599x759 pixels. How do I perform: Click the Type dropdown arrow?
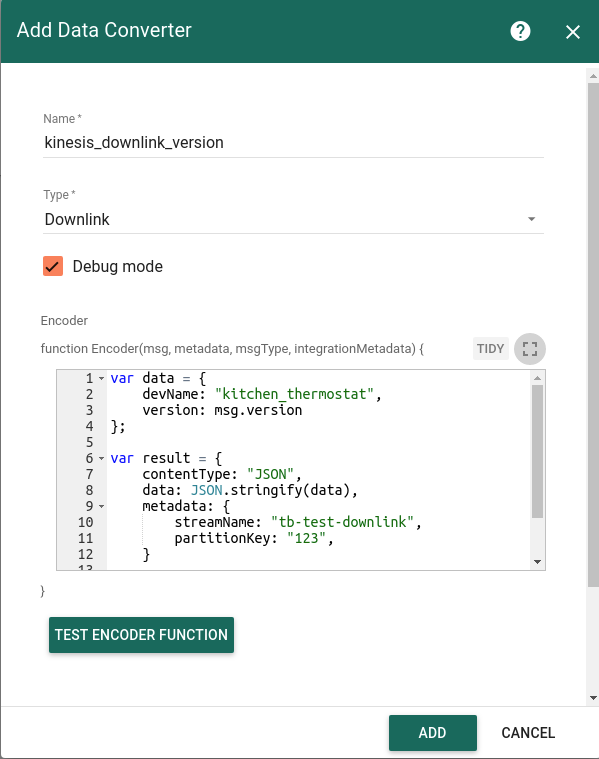pos(531,219)
